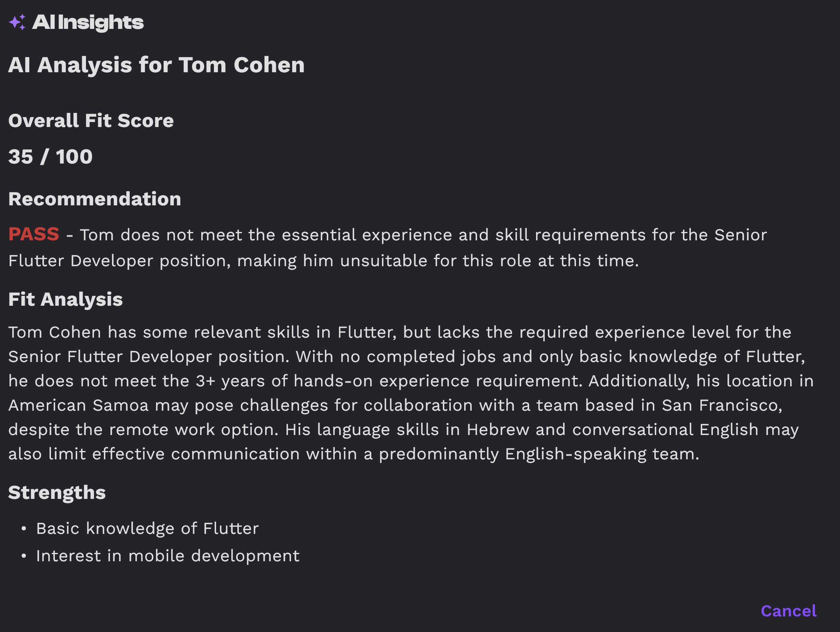This screenshot has height=632, width=840.
Task: Select the 'AI Insights' dialog title
Action: pos(88,22)
